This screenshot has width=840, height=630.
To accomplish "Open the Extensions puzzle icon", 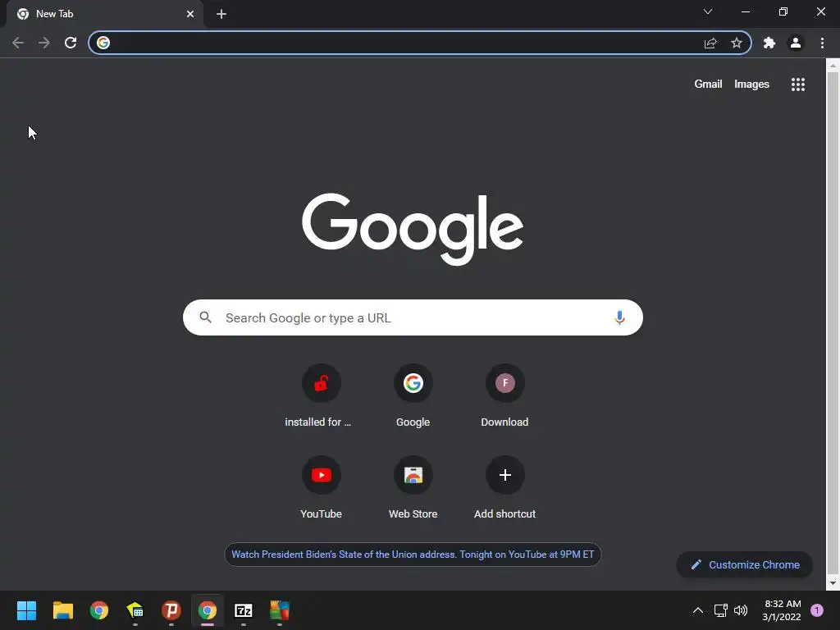I will (769, 43).
